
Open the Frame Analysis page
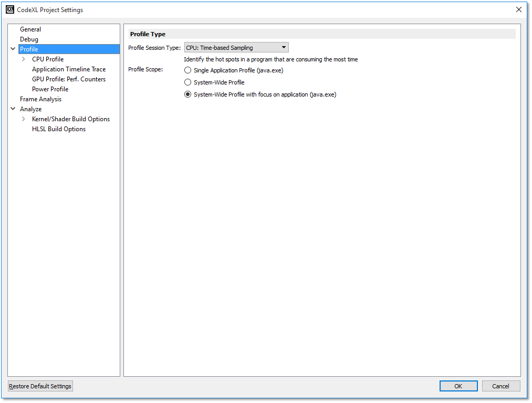click(x=41, y=99)
